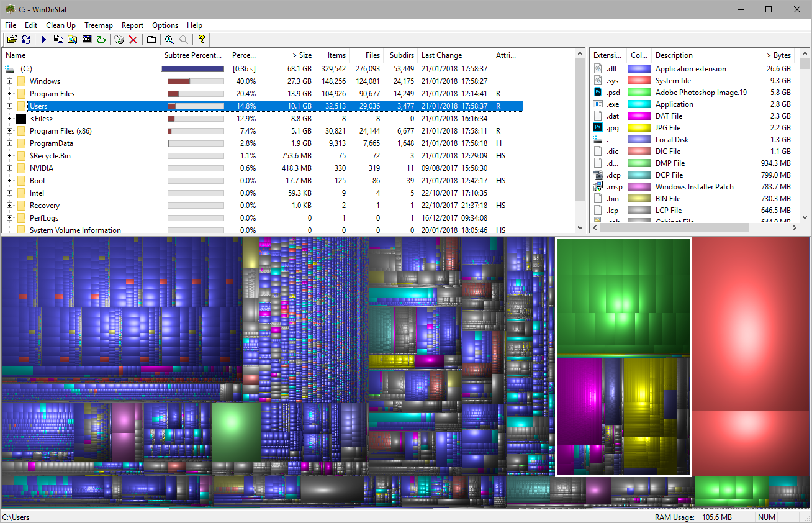Select the PerfLogs folder row
Screen dimensions: 812x523
coord(263,218)
